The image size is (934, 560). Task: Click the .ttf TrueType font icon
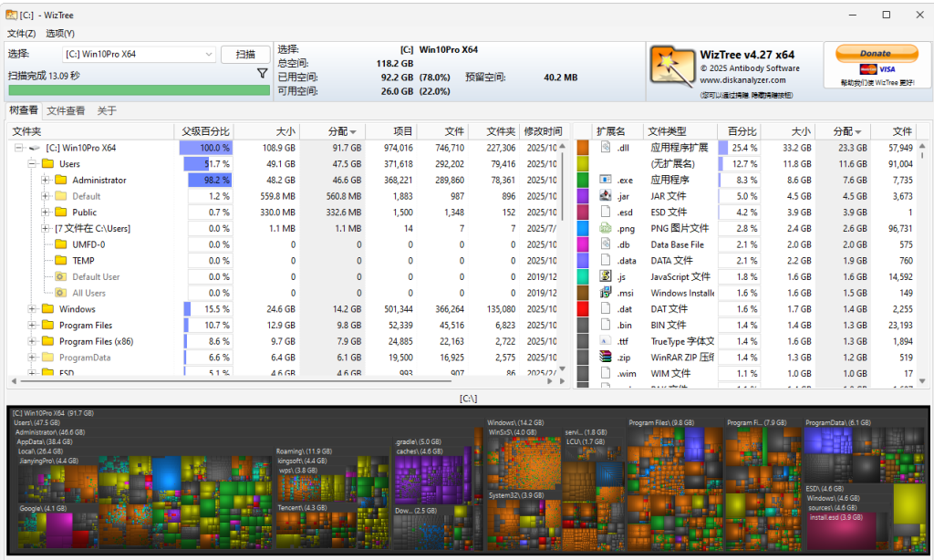click(x=605, y=341)
